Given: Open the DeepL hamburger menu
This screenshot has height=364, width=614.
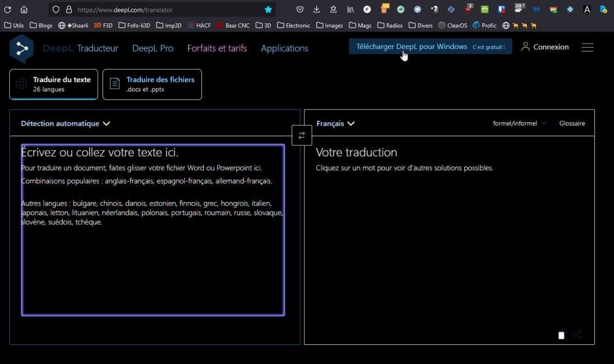Looking at the screenshot, I should [x=588, y=47].
